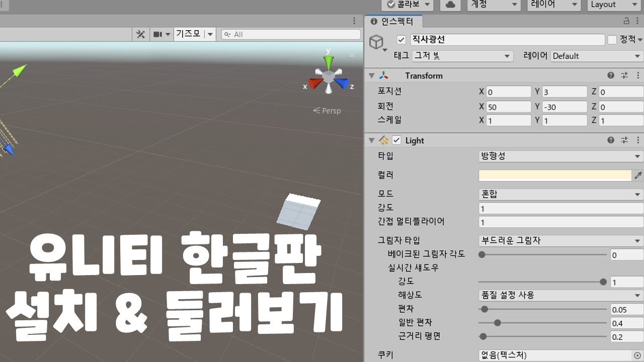This screenshot has width=644, height=362.
Task: Open the 모드 dropdown showing 혼합
Action: pos(561,195)
